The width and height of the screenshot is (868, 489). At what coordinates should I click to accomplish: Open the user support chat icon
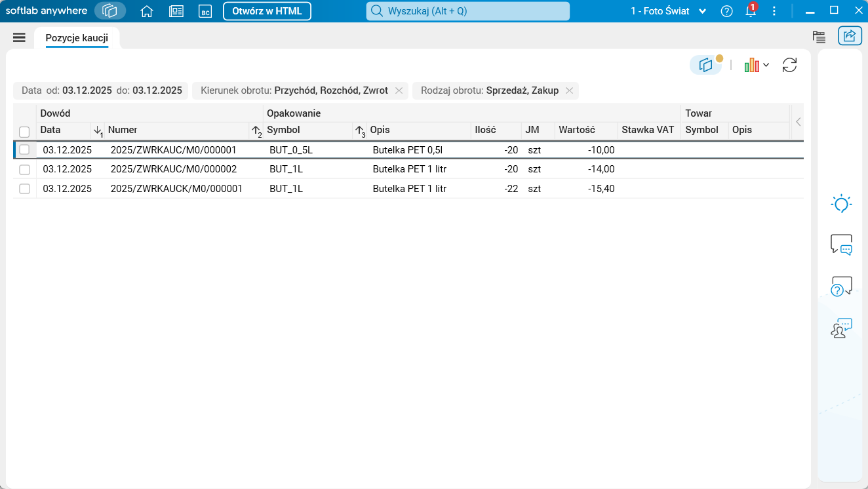pyautogui.click(x=841, y=328)
